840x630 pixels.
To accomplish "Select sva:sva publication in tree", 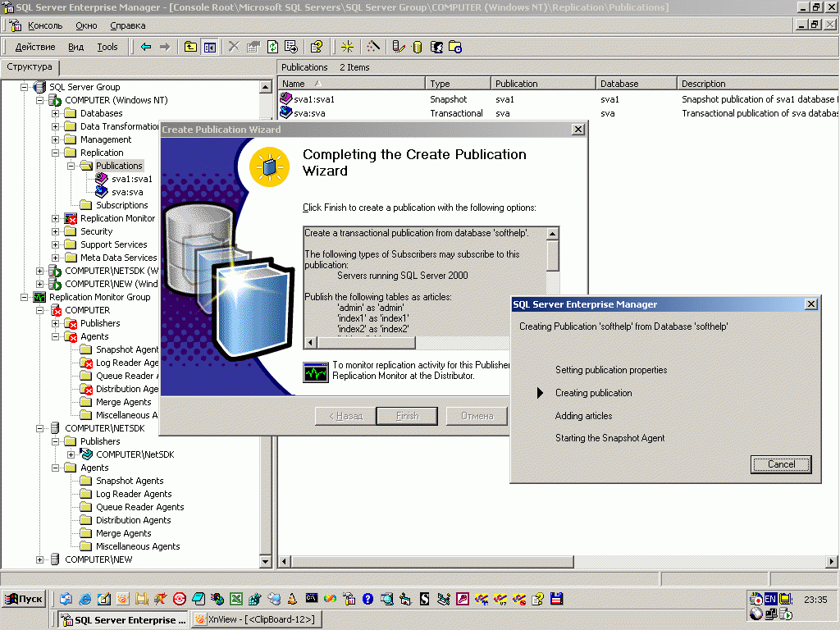I will coord(127,192).
